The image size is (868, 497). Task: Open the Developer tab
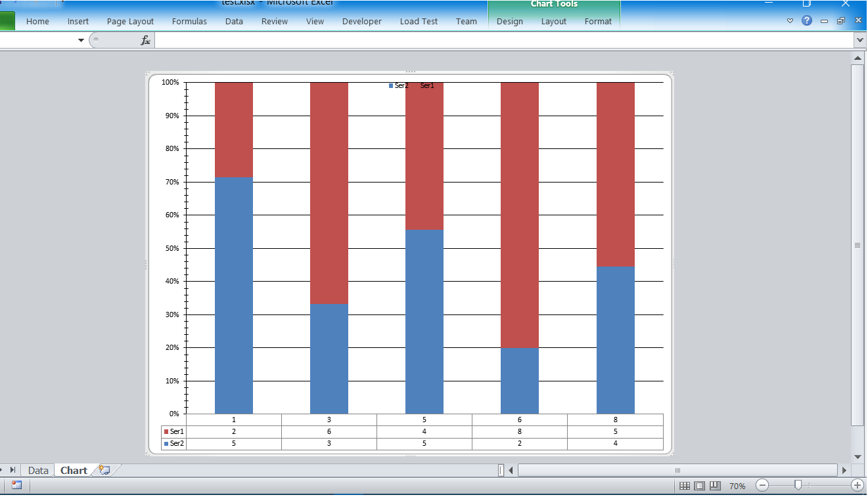(x=362, y=21)
